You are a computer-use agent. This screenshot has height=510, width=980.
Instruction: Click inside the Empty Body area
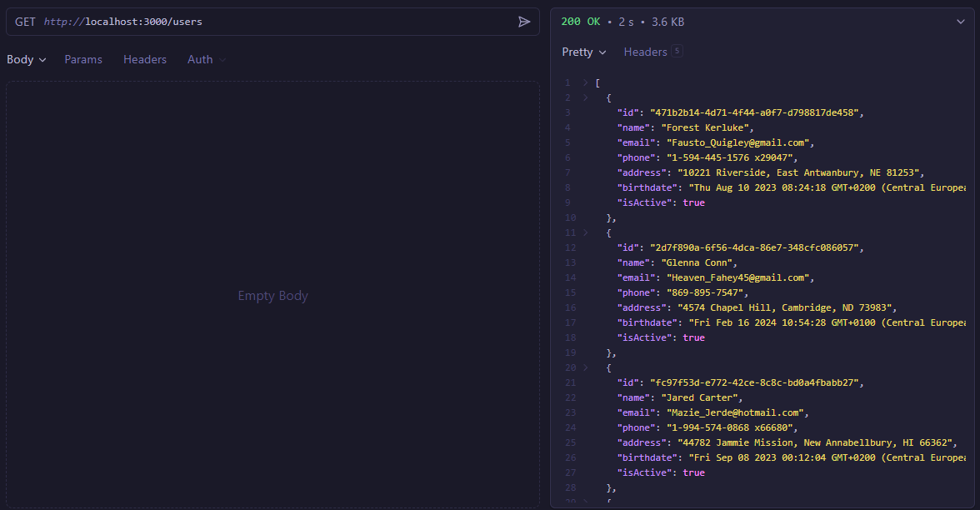coord(272,296)
